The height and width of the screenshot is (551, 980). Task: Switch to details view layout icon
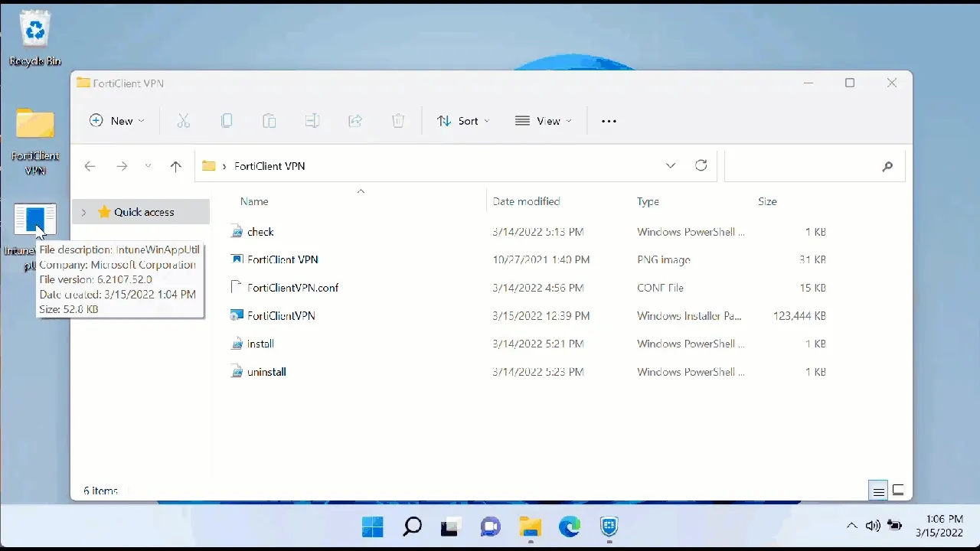[x=878, y=491]
